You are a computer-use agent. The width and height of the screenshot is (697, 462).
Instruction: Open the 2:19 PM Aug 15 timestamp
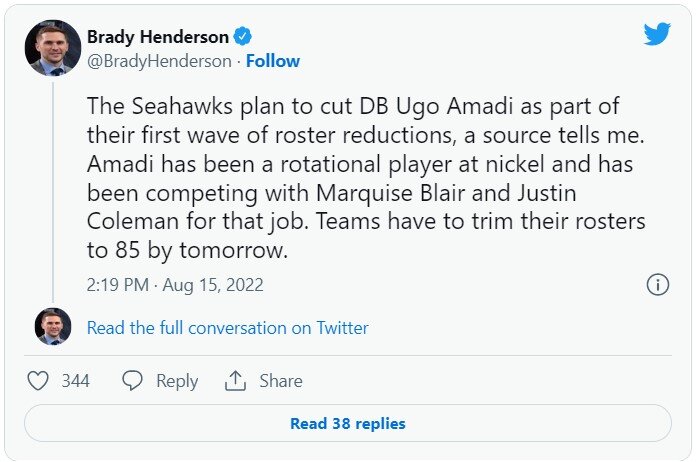[175, 285]
